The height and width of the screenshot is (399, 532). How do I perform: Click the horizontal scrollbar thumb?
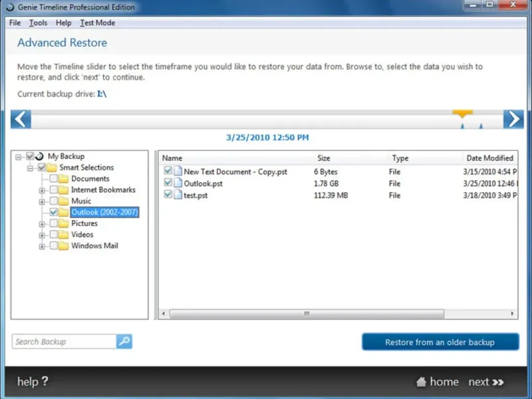point(307,314)
